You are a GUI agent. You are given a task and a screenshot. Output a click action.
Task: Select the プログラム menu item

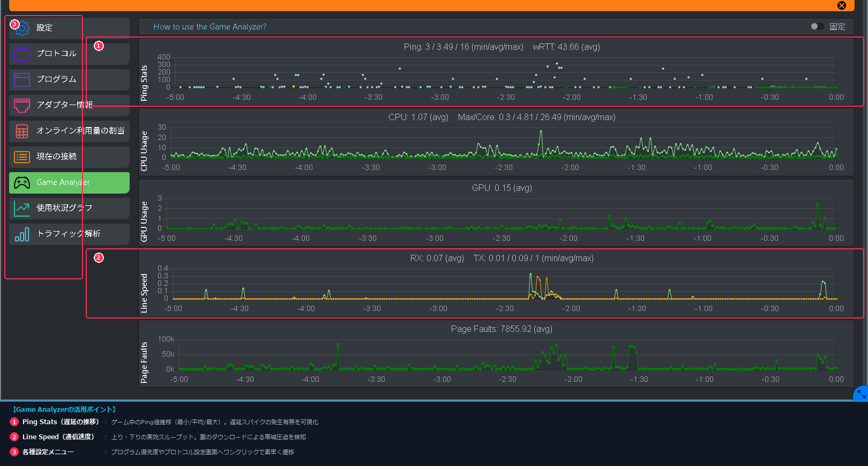click(69, 79)
